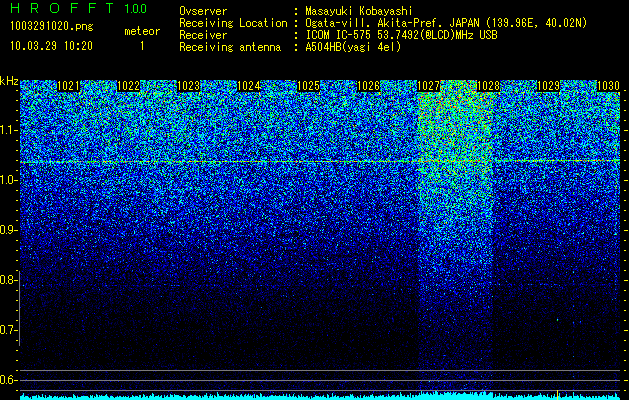Click the 1029 time marker
The width and height of the screenshot is (629, 400).
pos(548,86)
